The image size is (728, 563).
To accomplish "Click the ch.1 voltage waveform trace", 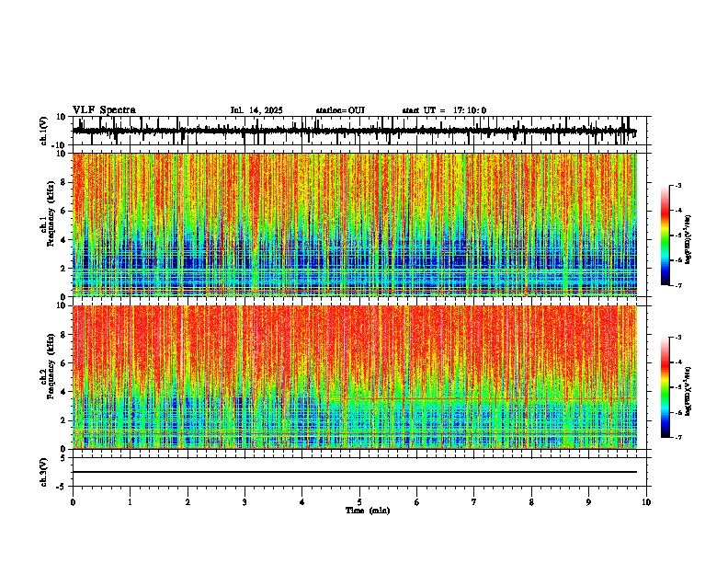I will tap(354, 131).
